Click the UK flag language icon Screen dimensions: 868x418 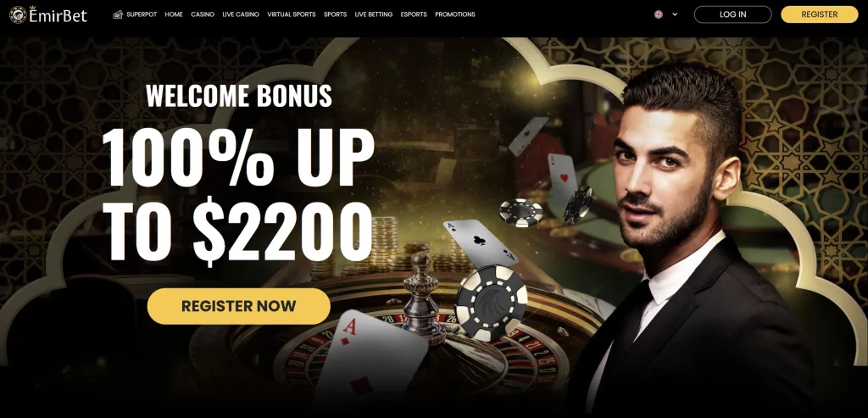coord(658,14)
